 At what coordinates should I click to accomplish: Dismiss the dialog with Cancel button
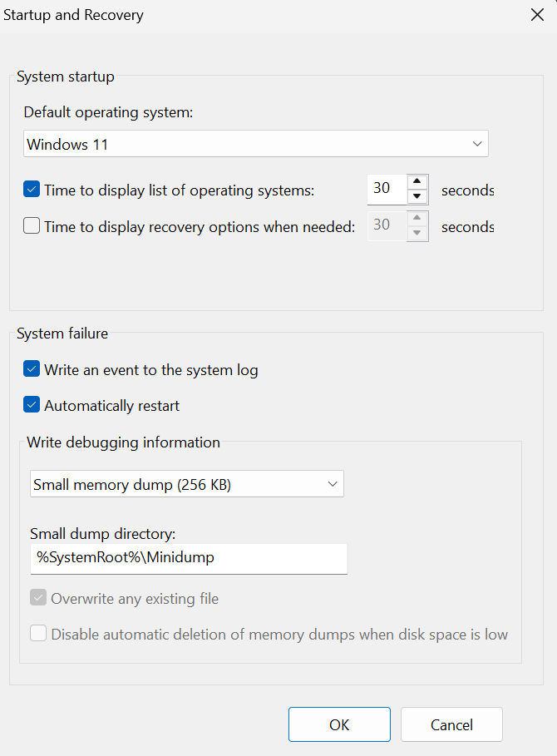coord(451,724)
